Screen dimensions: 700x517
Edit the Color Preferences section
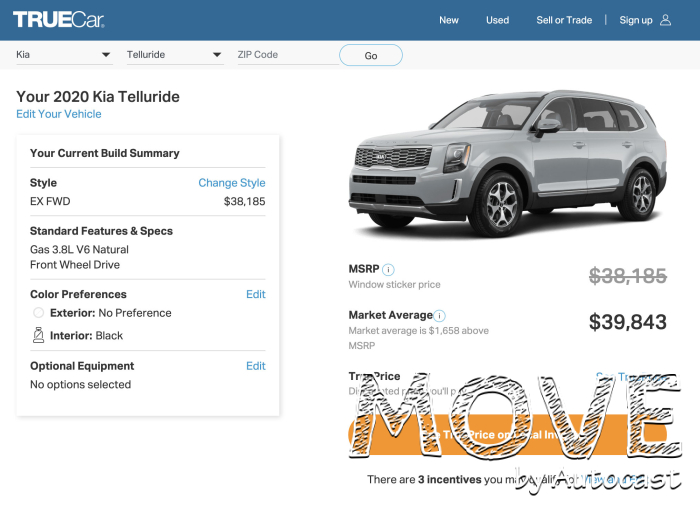pos(255,294)
